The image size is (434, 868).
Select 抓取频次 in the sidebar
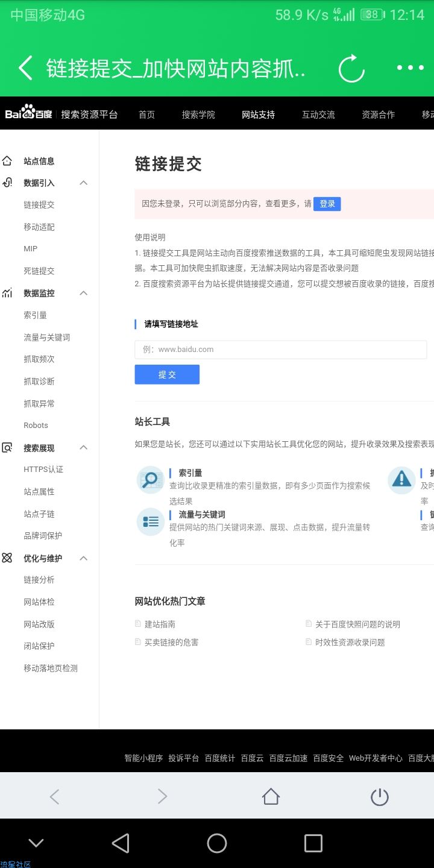pyautogui.click(x=39, y=359)
